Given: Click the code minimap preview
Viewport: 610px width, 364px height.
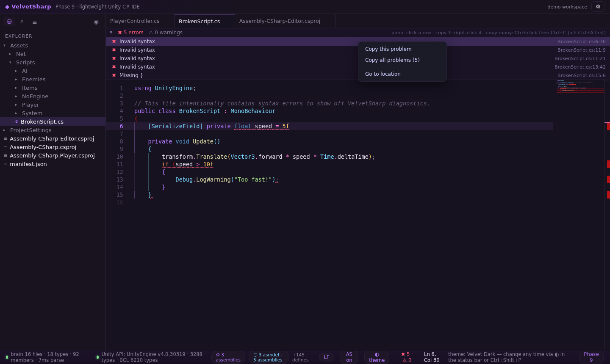Looking at the screenshot, I should [580, 86].
